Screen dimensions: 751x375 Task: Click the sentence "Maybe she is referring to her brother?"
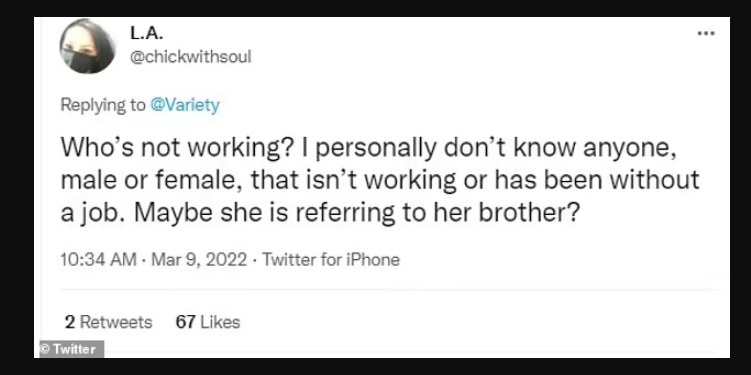coord(355,212)
